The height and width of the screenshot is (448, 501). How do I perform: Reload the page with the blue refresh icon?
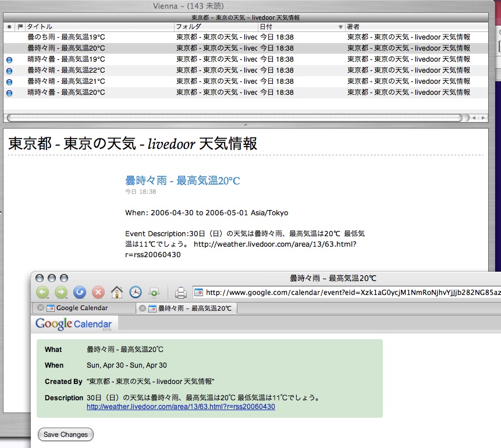pos(80,292)
